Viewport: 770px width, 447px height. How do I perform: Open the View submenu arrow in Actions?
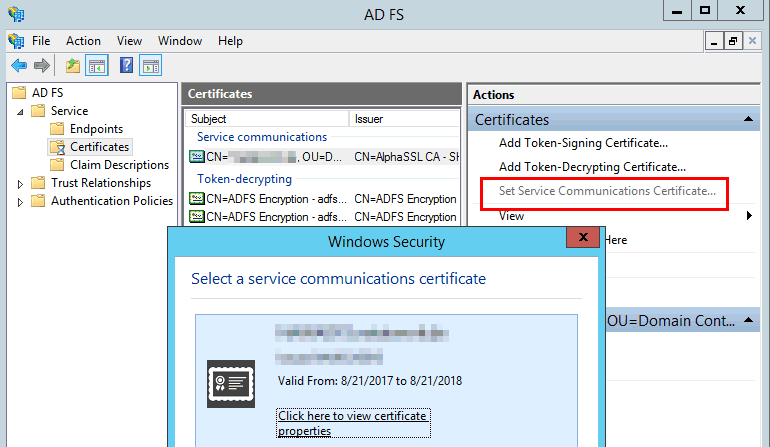pos(749,216)
